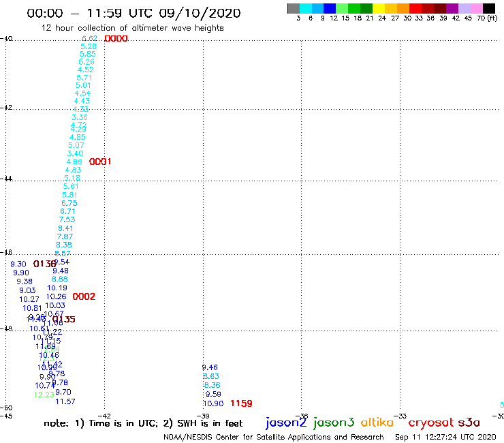Click the red 0000 time marker
504x443 pixels.
(x=116, y=39)
